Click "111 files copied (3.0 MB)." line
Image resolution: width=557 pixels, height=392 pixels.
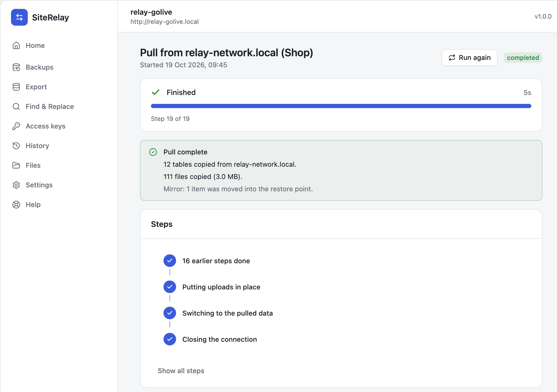(203, 177)
